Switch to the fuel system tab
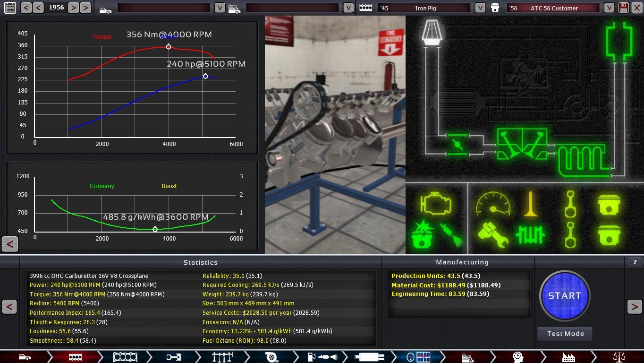 tap(321, 357)
